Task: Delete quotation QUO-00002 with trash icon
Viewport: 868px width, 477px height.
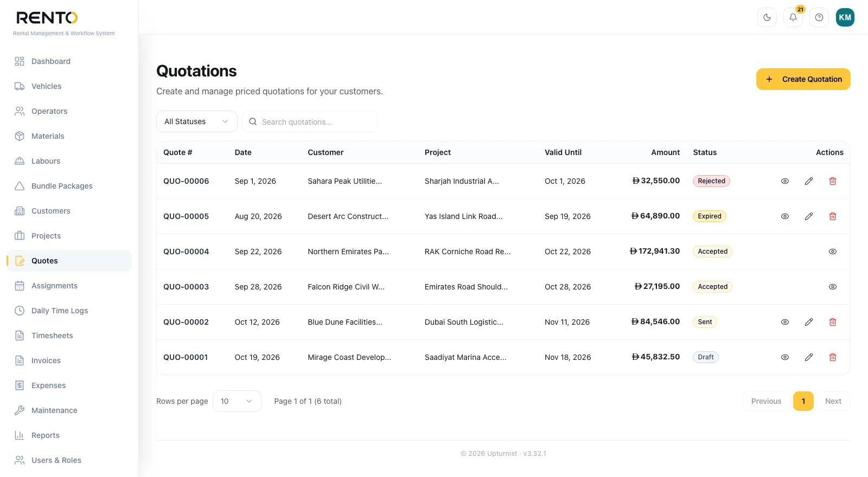Action: pos(833,322)
